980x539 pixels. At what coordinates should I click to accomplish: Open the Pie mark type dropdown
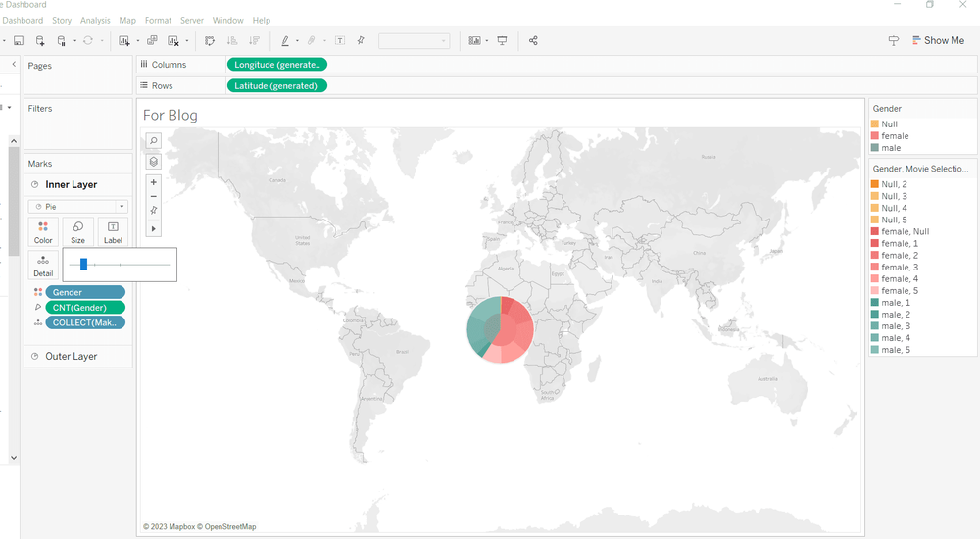78,207
